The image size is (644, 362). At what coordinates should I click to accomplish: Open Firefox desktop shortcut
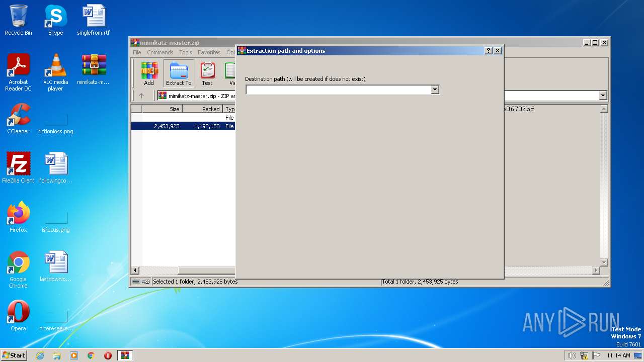(18, 217)
